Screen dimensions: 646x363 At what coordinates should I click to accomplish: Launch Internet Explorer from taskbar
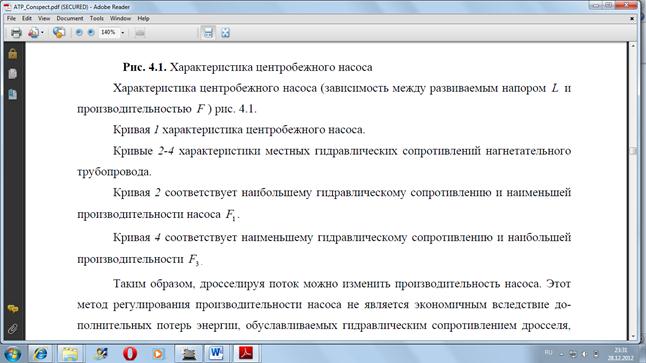click(x=40, y=354)
